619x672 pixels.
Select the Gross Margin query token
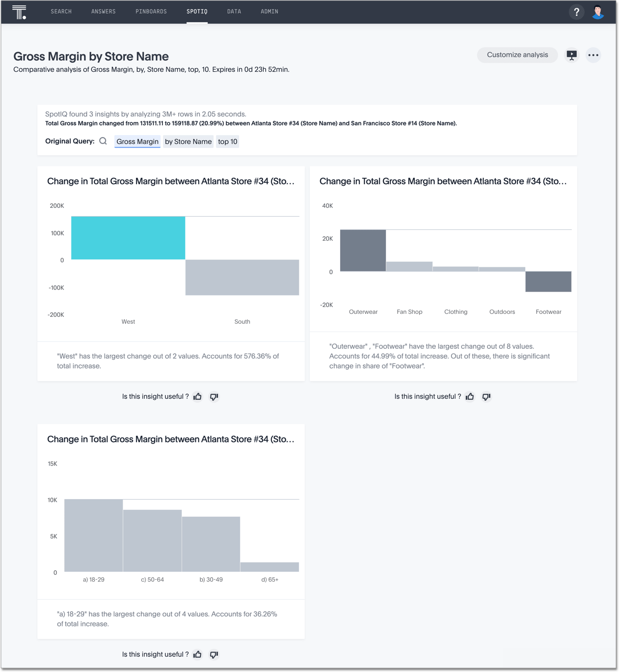[x=137, y=141]
